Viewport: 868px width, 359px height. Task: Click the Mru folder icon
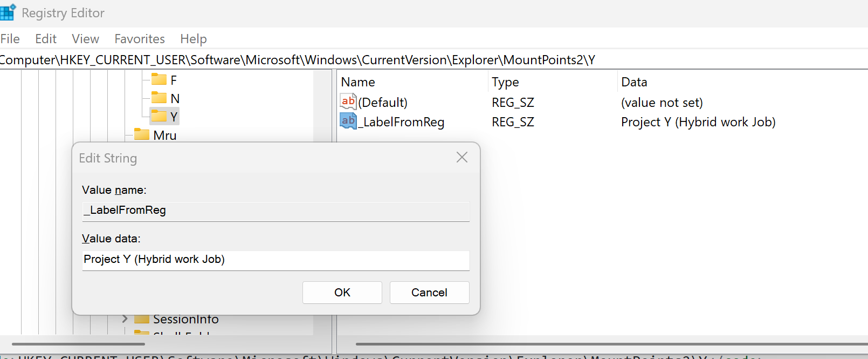click(142, 134)
